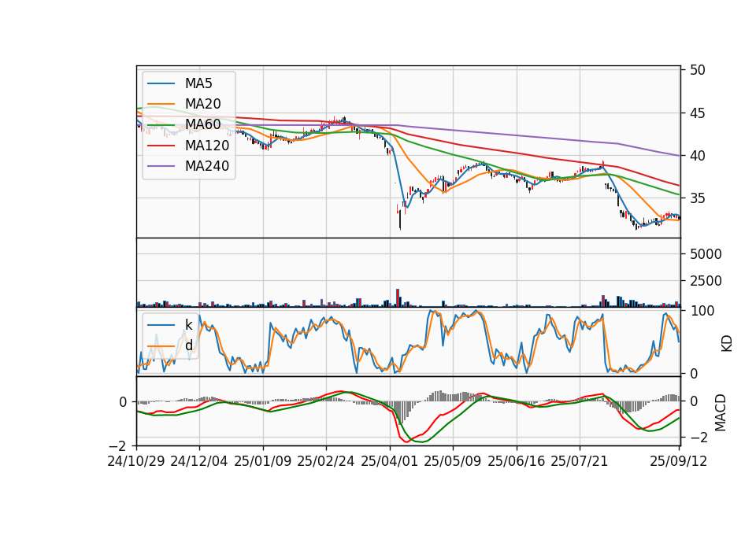Click the volume axis value 2500
This screenshot has height=543, width=756.
pyautogui.click(x=706, y=280)
